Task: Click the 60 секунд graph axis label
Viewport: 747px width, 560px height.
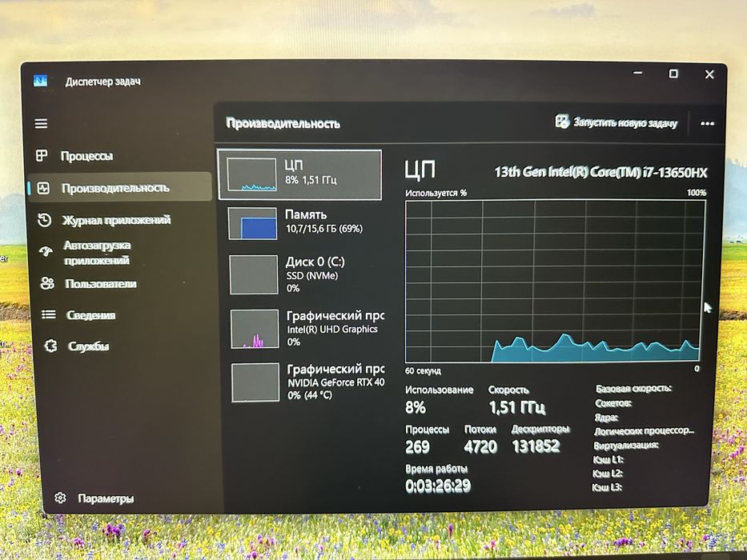Action: (423, 370)
